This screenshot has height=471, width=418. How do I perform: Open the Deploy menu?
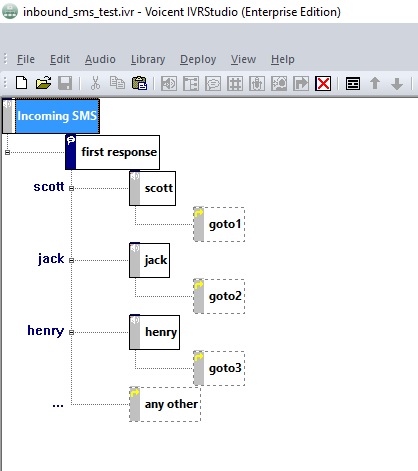[x=198, y=59]
